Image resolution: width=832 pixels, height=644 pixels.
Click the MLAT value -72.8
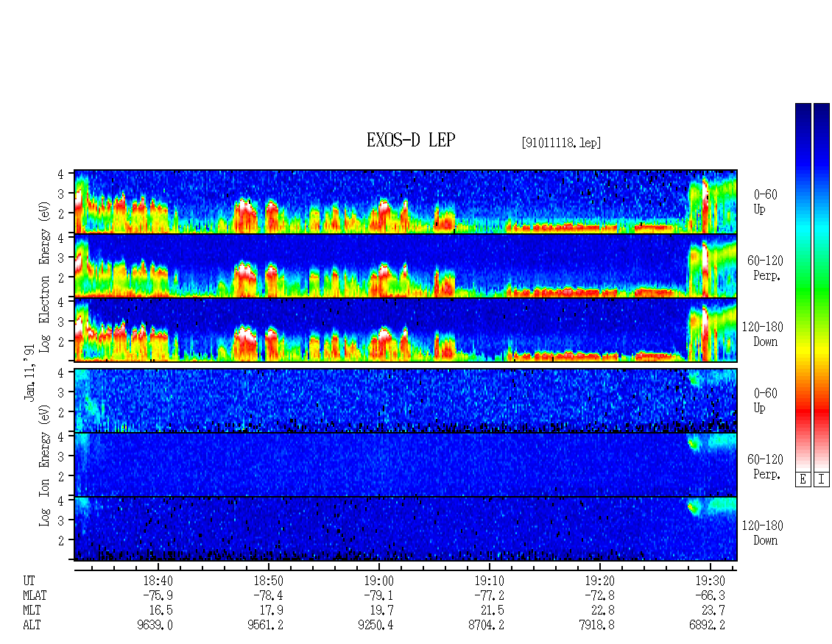(x=599, y=595)
